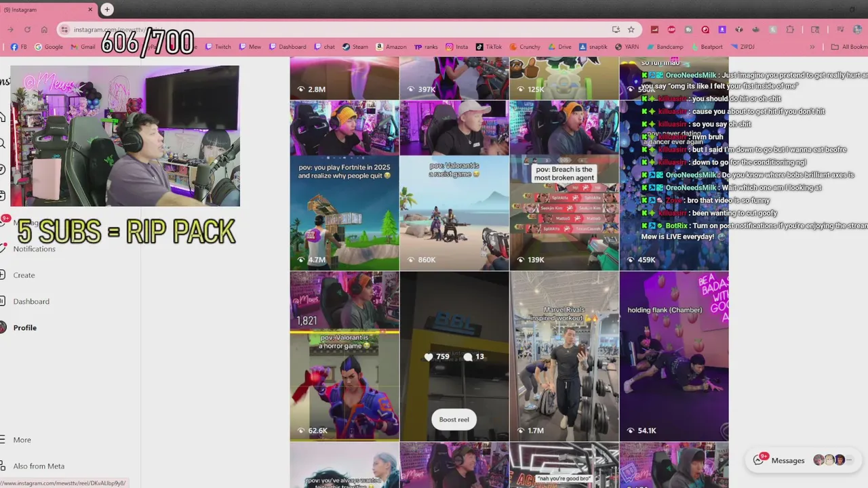The height and width of the screenshot is (488, 868).
Task: Open the ZIPDJ bookmark
Action: point(743,47)
